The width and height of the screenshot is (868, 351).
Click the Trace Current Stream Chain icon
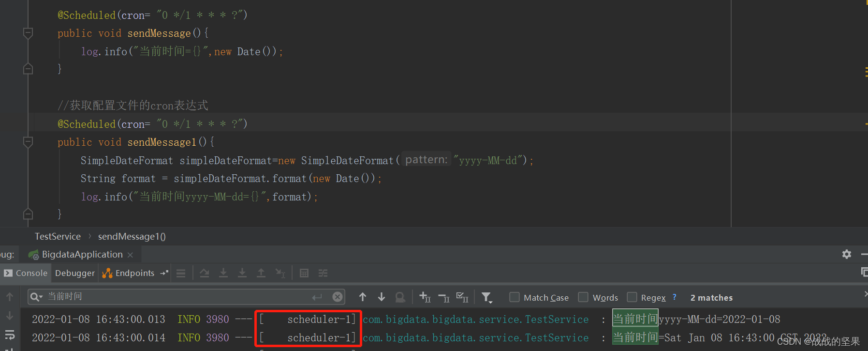pyautogui.click(x=323, y=273)
